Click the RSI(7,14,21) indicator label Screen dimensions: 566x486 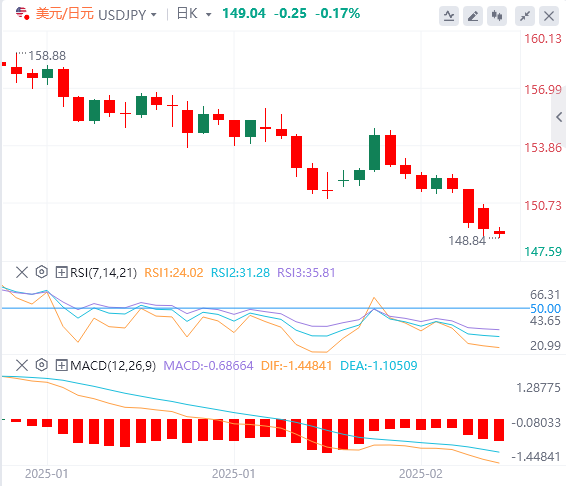(x=103, y=273)
